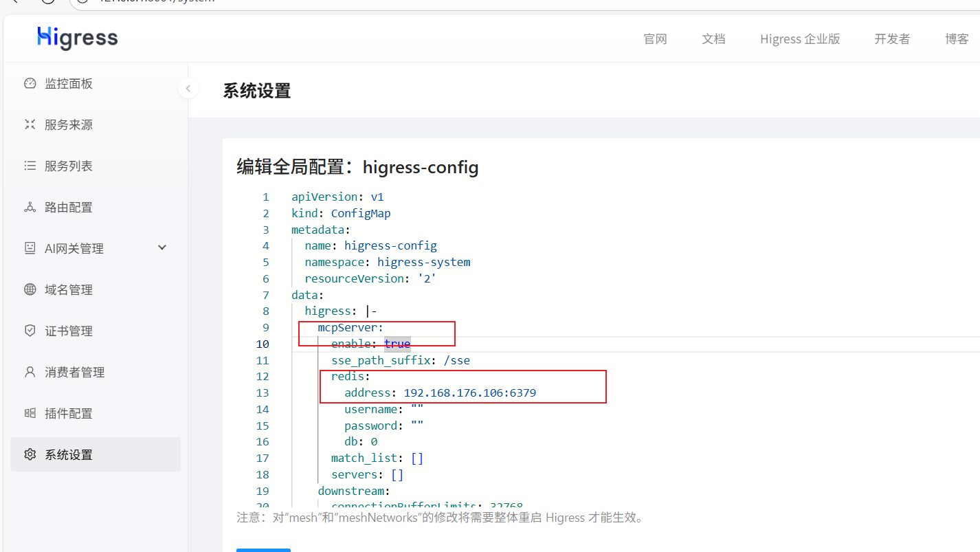980x552 pixels.
Task: Open the AI网关管理 sidebar icon
Action: 30,248
